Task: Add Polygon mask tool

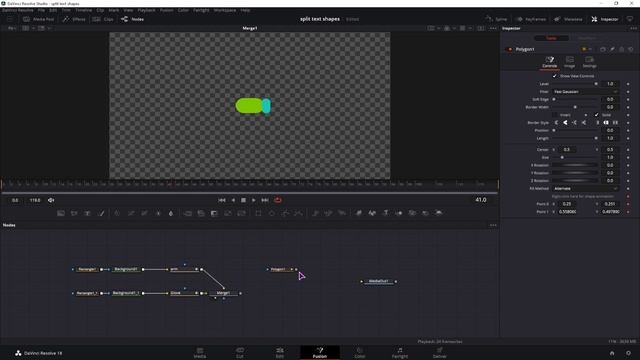Action: 285,213
